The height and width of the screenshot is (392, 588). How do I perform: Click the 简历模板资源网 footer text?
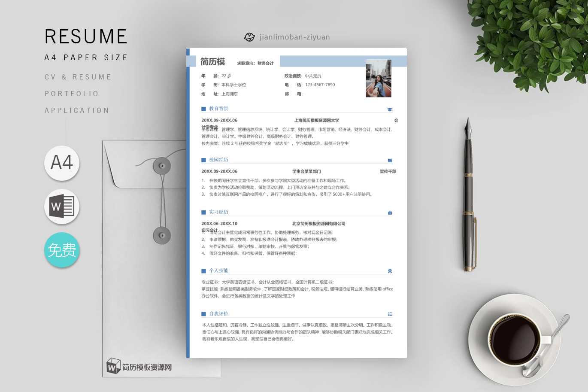pos(147,367)
